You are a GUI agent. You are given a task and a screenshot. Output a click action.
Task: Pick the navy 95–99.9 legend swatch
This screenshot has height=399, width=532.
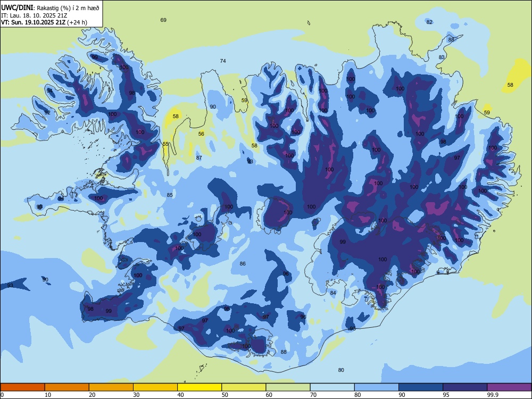tap(465, 387)
